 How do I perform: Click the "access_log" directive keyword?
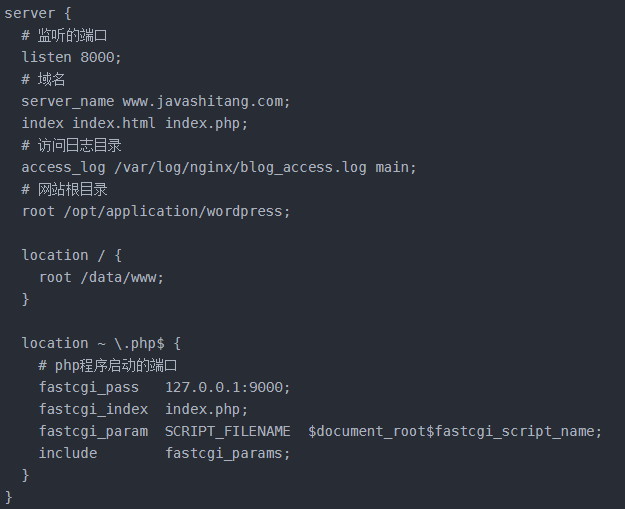click(x=63, y=167)
